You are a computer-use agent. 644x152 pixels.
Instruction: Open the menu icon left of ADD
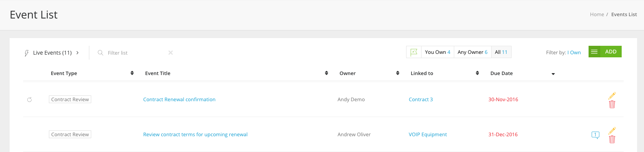click(594, 52)
